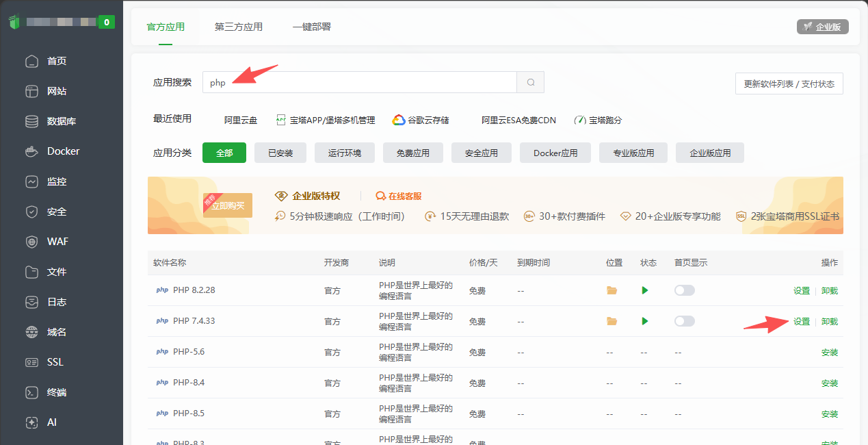868x445 pixels.
Task: Open 阿里云ESA免费CDN recent app
Action: (518, 120)
